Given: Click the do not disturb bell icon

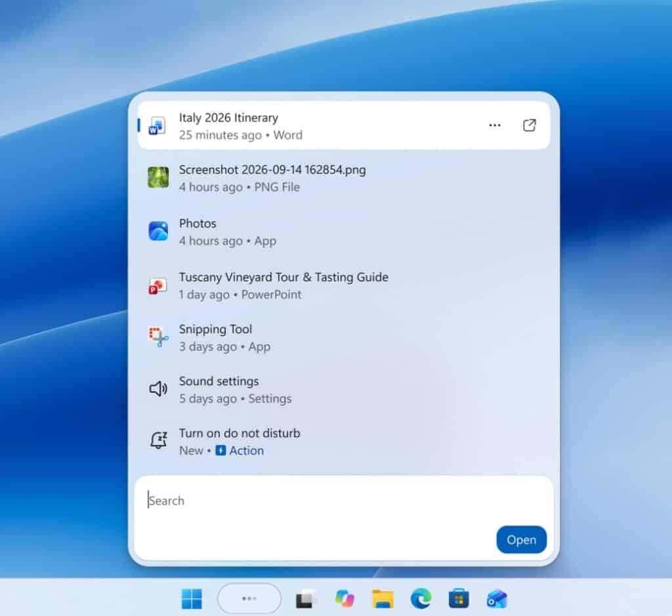Looking at the screenshot, I should click(158, 440).
